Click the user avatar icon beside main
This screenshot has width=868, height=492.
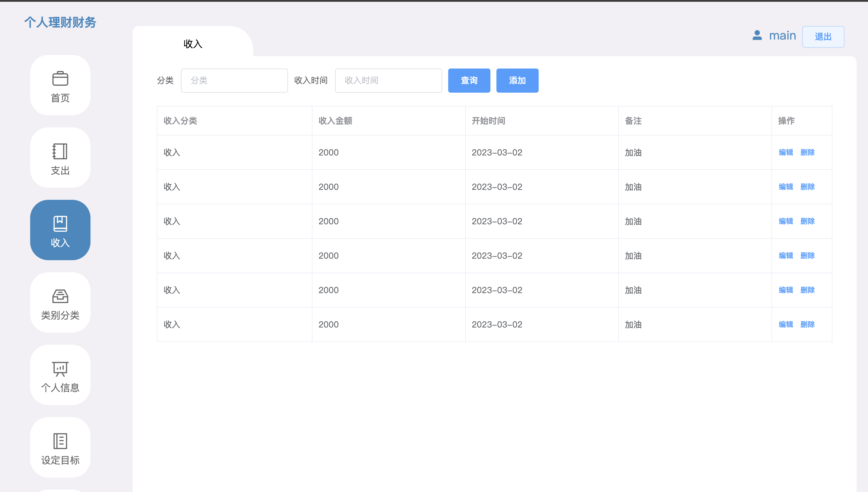pyautogui.click(x=757, y=35)
